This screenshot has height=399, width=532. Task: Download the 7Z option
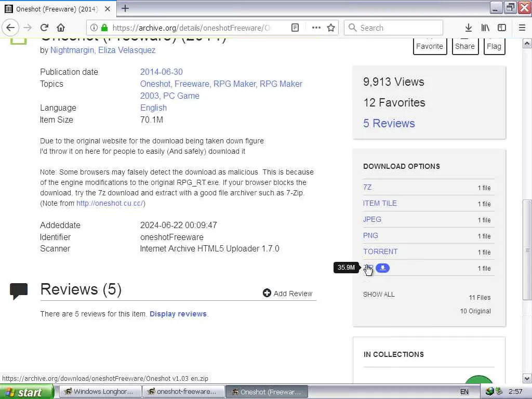pos(367,187)
